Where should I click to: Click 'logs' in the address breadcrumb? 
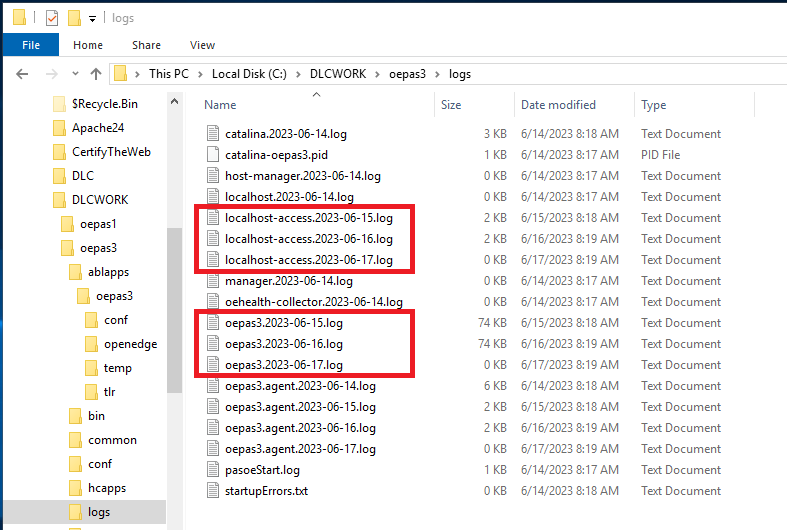pyautogui.click(x=460, y=74)
